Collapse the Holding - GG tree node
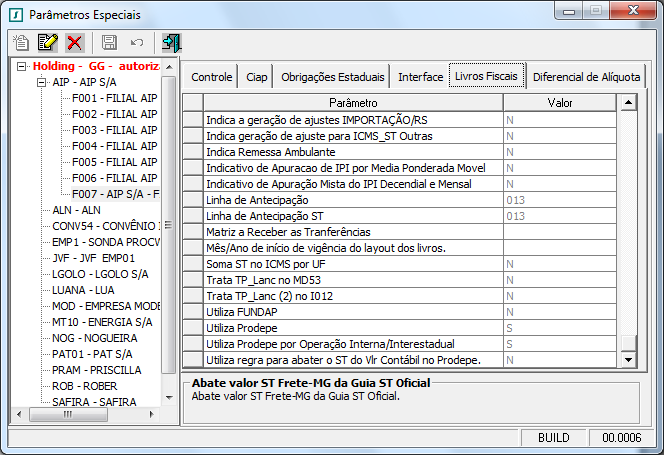The height and width of the screenshot is (455, 664). point(23,67)
